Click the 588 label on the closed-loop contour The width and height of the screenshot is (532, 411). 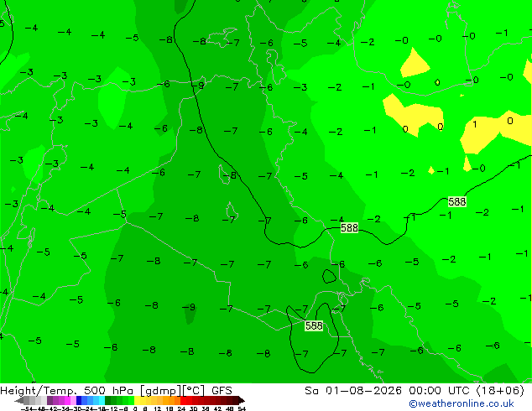(x=314, y=326)
